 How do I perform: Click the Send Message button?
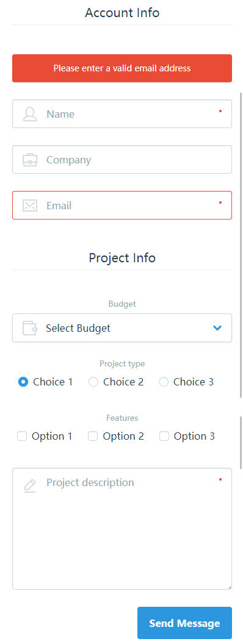pyautogui.click(x=184, y=623)
